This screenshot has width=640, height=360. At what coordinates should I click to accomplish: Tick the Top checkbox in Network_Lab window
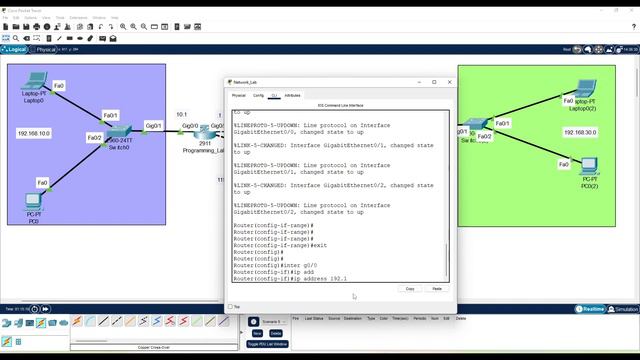pos(230,307)
